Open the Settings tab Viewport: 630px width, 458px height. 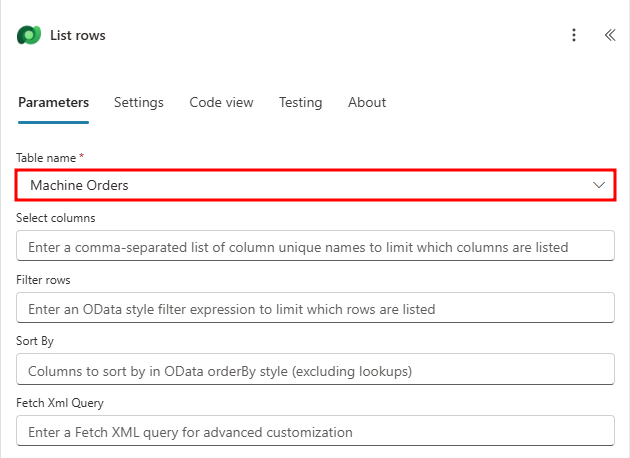pos(139,102)
